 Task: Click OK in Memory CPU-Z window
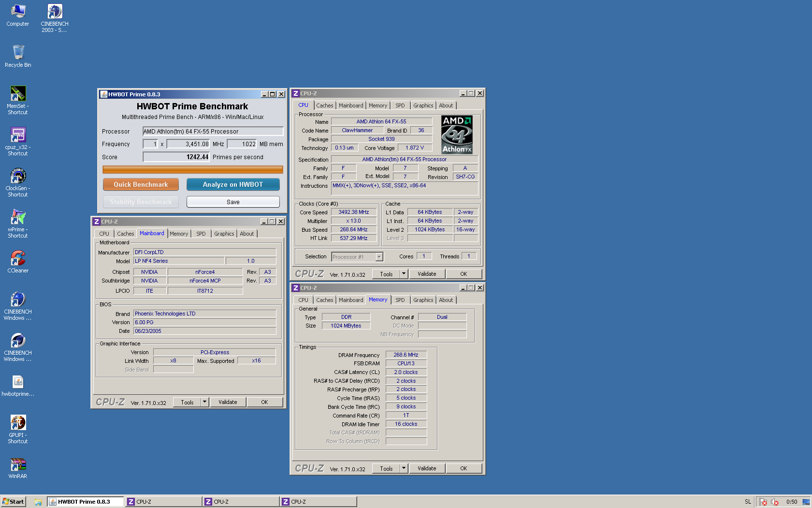click(464, 468)
